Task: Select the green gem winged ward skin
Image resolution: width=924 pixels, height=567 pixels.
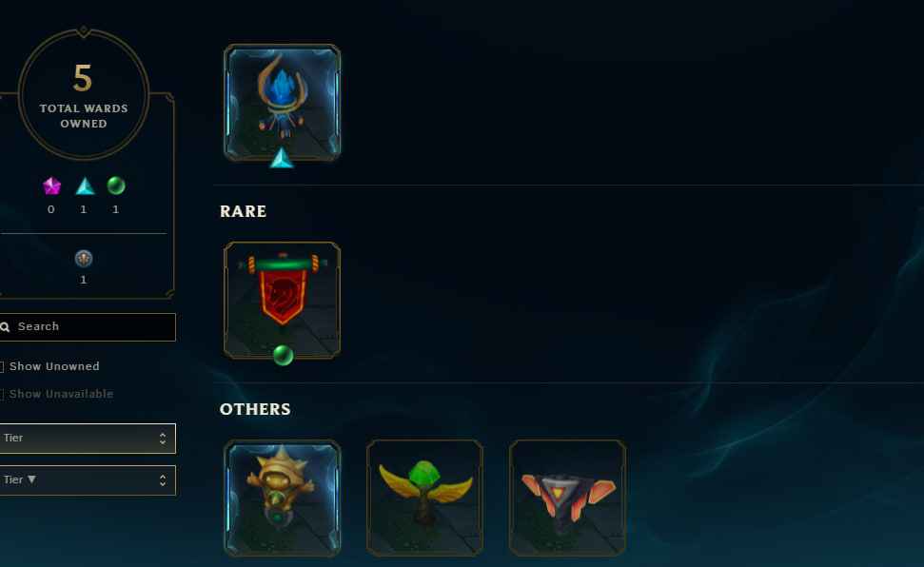Action: (424, 498)
